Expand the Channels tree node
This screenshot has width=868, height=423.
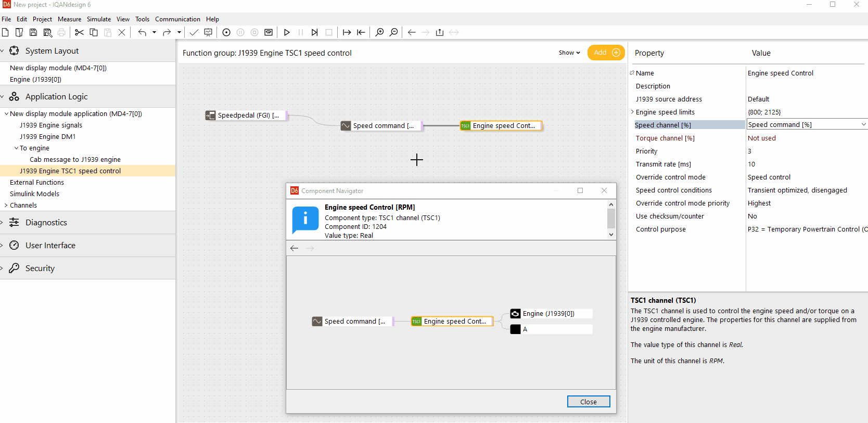(6, 205)
